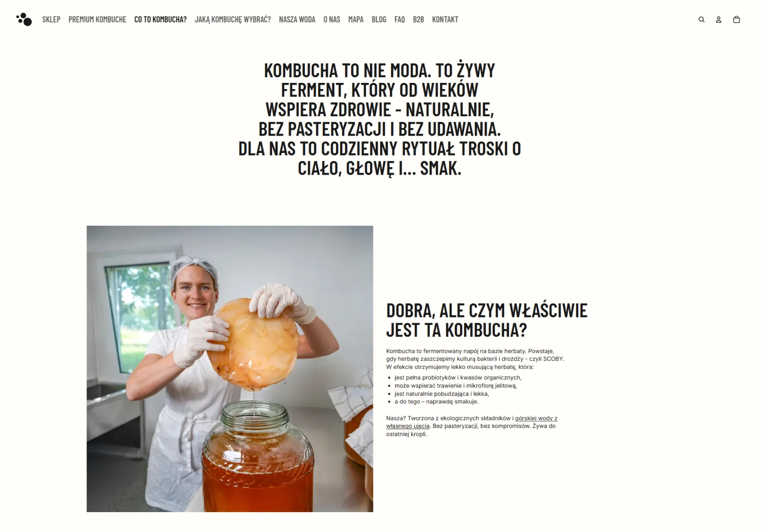761x532 pixels.
Task: Visit the FAQ page
Action: pos(400,20)
